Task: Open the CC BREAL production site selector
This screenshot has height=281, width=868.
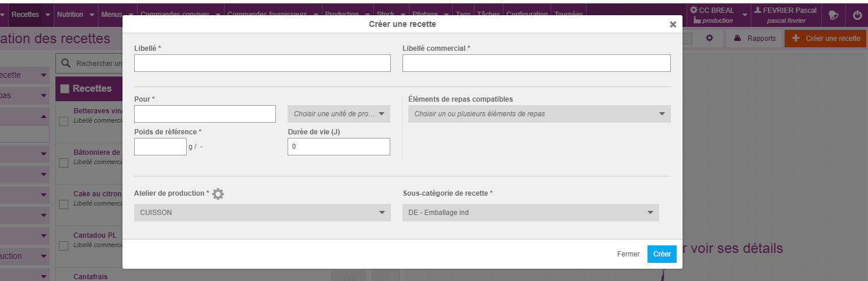Action: tap(717, 15)
